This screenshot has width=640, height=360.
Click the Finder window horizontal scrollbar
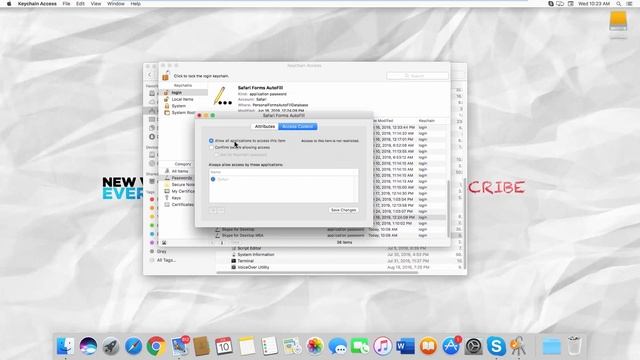[317, 272]
